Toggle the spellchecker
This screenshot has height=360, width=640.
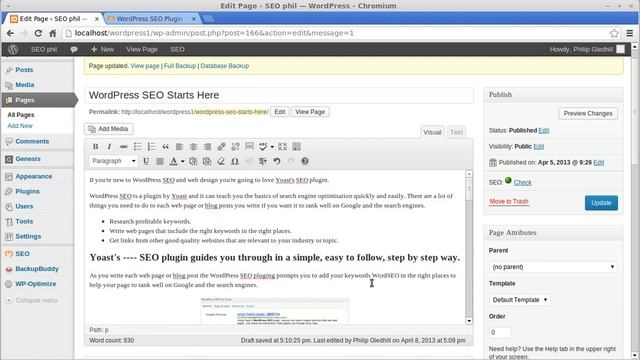coord(263,147)
